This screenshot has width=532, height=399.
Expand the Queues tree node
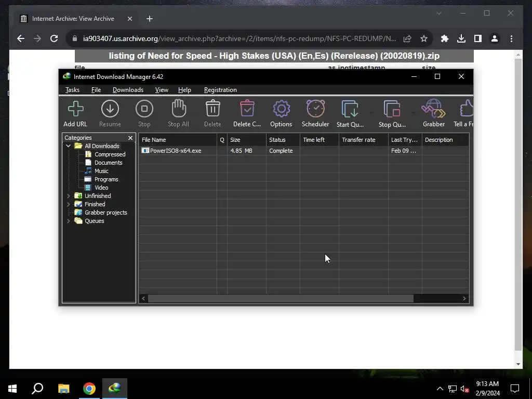[x=68, y=221]
